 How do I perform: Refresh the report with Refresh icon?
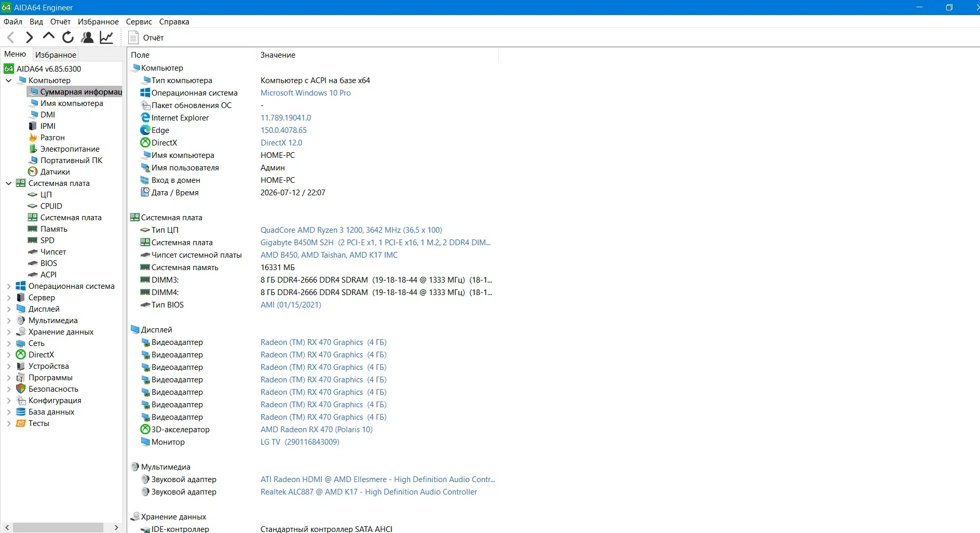(x=68, y=37)
